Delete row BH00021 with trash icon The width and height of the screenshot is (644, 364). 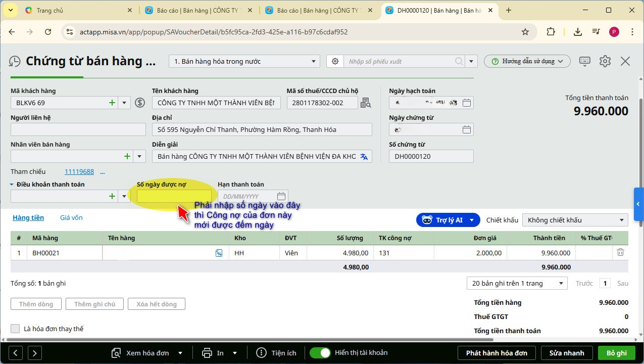pyautogui.click(x=620, y=253)
